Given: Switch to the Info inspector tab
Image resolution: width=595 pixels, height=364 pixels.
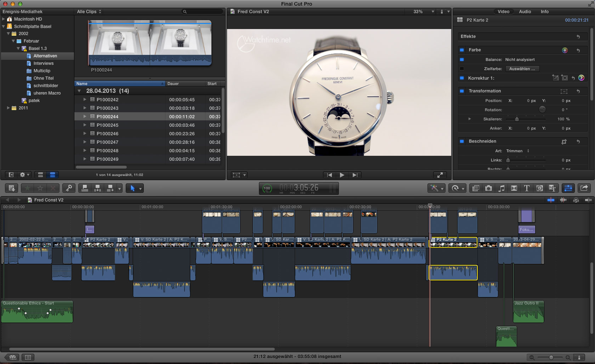Looking at the screenshot, I should 544,12.
